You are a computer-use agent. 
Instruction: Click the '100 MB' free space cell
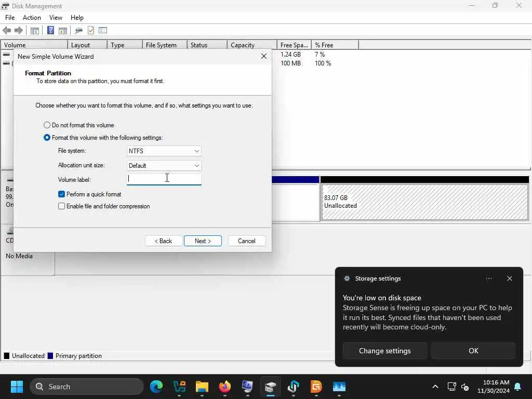pos(290,63)
